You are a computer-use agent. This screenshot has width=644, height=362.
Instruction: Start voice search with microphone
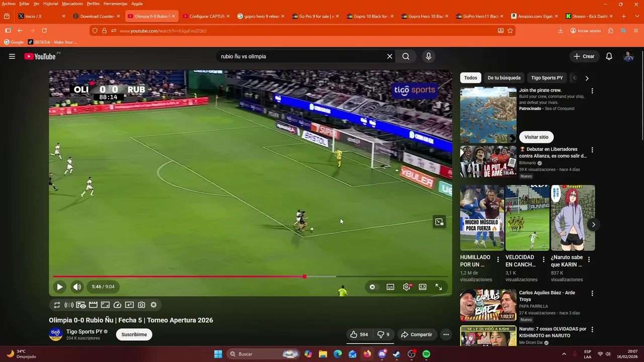pyautogui.click(x=429, y=56)
